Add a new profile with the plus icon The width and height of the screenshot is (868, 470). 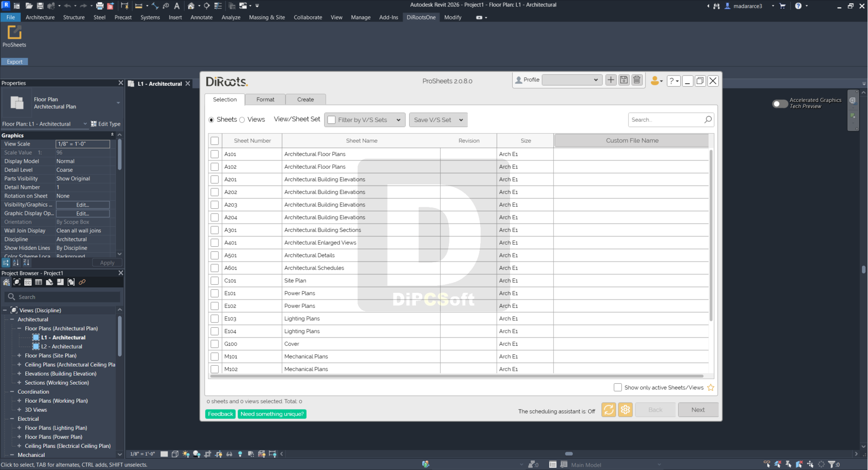(611, 80)
